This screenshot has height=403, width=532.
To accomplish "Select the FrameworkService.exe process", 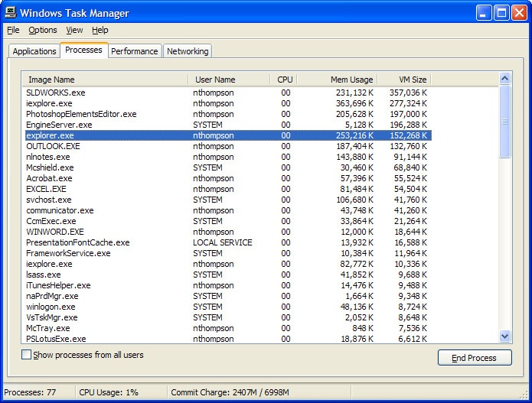I will click(228, 253).
